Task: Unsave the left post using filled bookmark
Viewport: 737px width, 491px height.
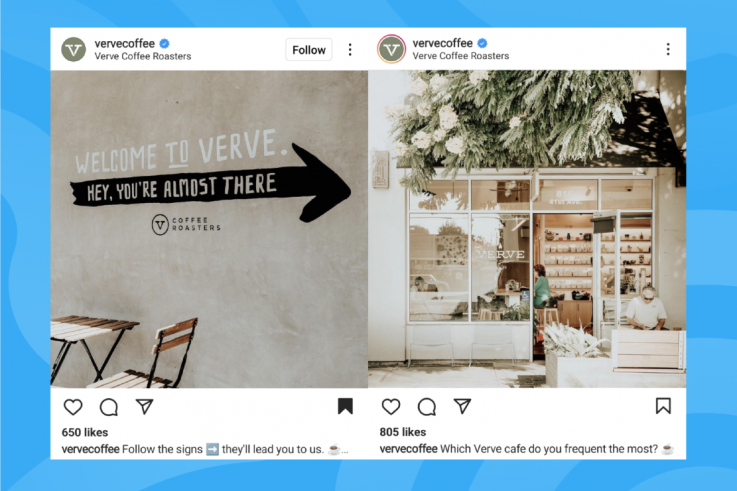Action: [x=345, y=406]
